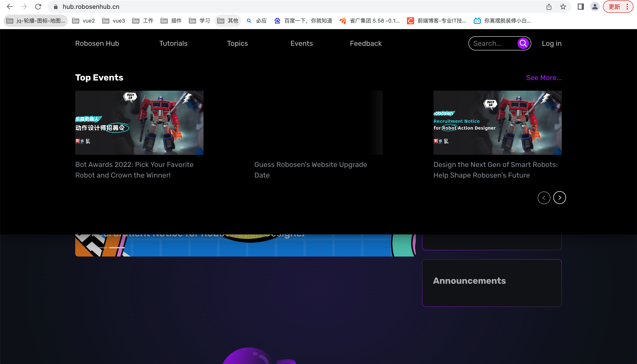This screenshot has width=637, height=364.
Task: Open the Tutorials nav item
Action: [x=173, y=44]
